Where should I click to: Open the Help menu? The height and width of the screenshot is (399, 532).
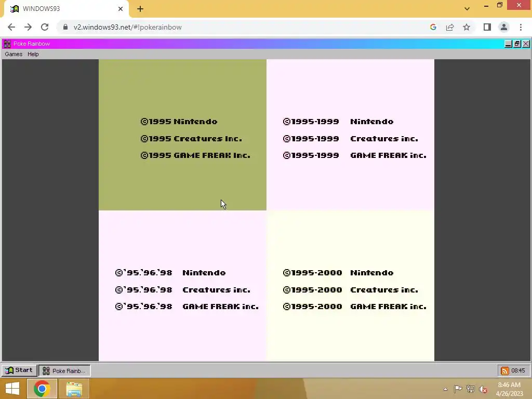pos(33,54)
